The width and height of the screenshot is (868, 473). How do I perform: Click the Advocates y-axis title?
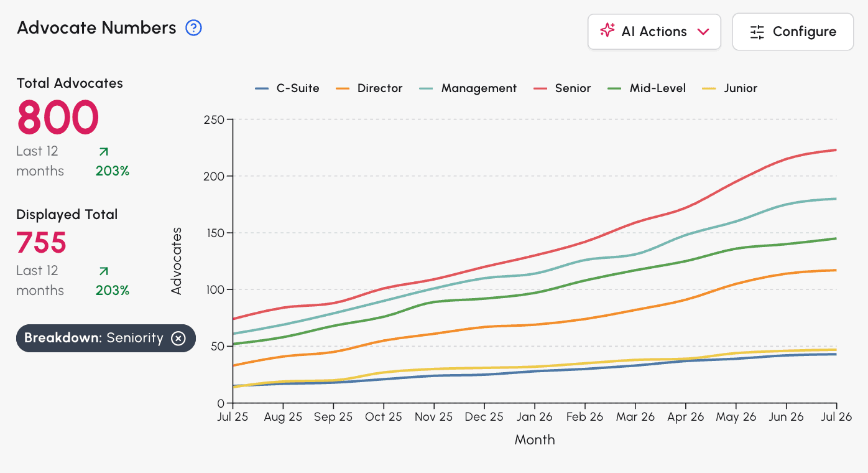click(x=177, y=261)
